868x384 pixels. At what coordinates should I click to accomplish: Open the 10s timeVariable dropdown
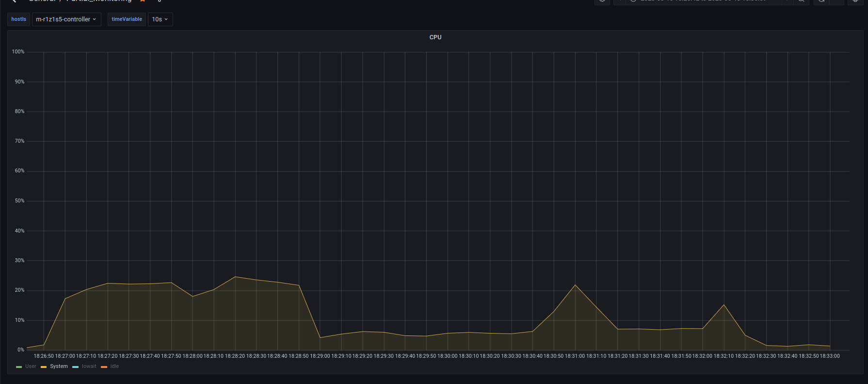[x=160, y=19]
